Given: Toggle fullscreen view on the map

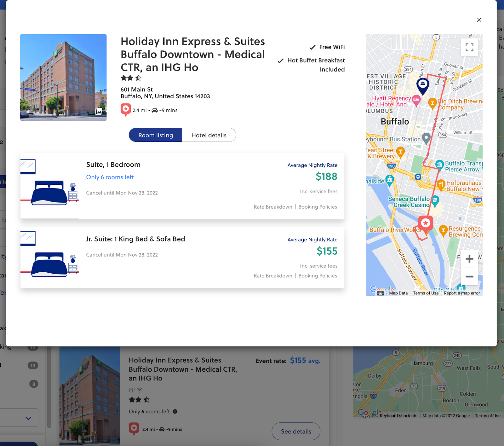Looking at the screenshot, I should coord(469,47).
